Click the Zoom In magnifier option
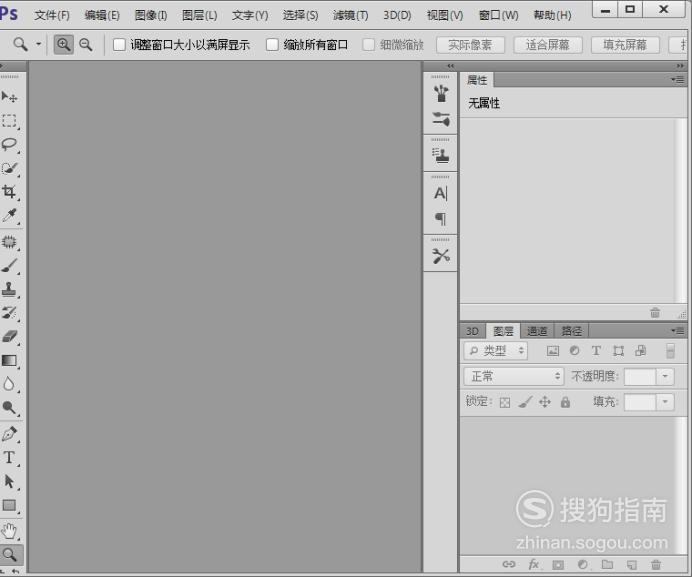The image size is (692, 577). click(64, 45)
